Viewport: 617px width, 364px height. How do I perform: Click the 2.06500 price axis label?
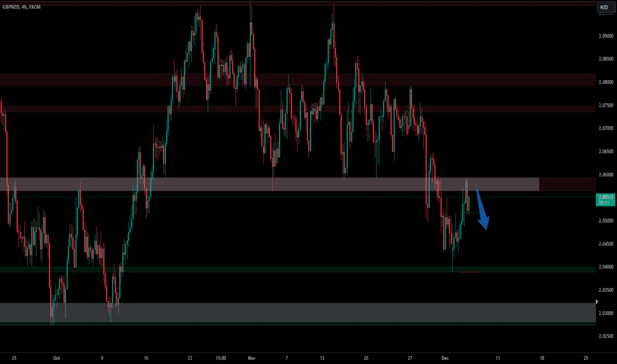pos(606,152)
